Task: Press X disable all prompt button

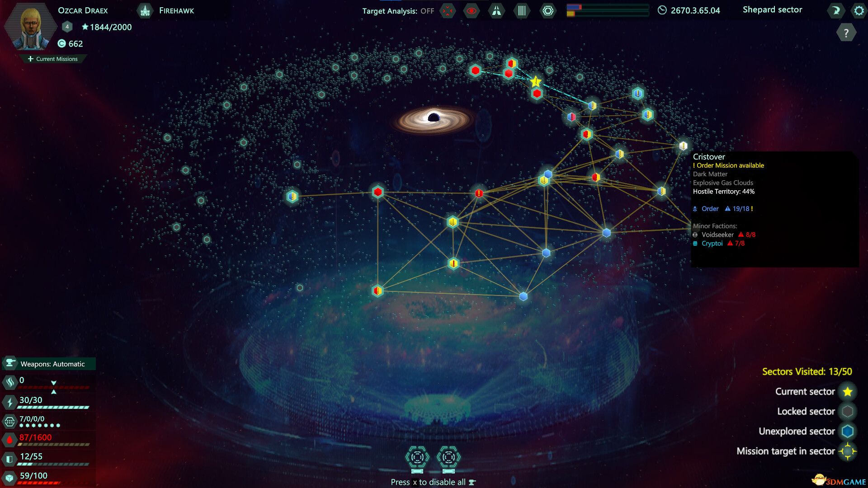Action: pyautogui.click(x=434, y=481)
